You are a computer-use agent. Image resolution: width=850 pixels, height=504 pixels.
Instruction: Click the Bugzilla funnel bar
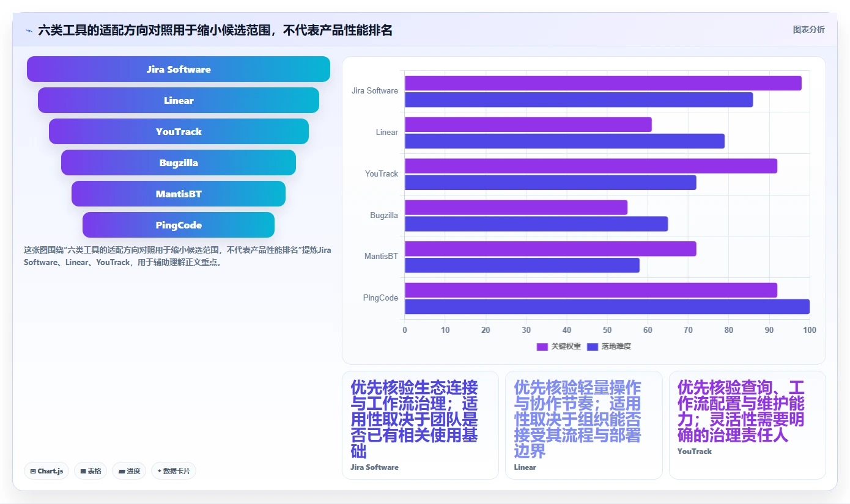click(x=179, y=163)
